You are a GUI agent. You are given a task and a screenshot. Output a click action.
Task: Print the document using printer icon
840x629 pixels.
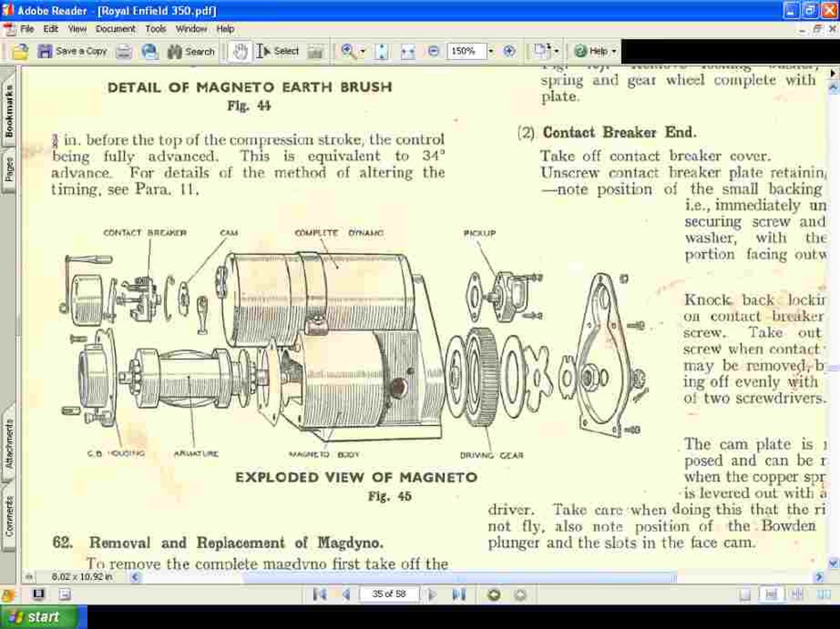click(x=124, y=51)
